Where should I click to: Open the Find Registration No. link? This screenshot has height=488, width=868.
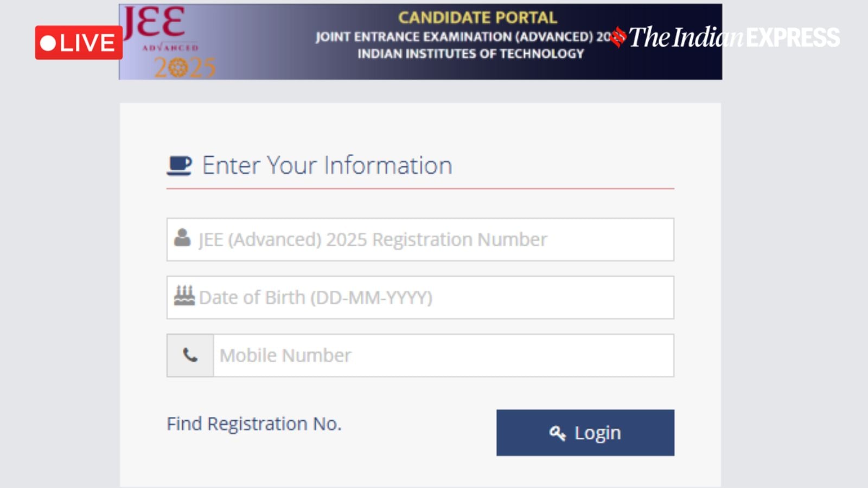coord(254,423)
